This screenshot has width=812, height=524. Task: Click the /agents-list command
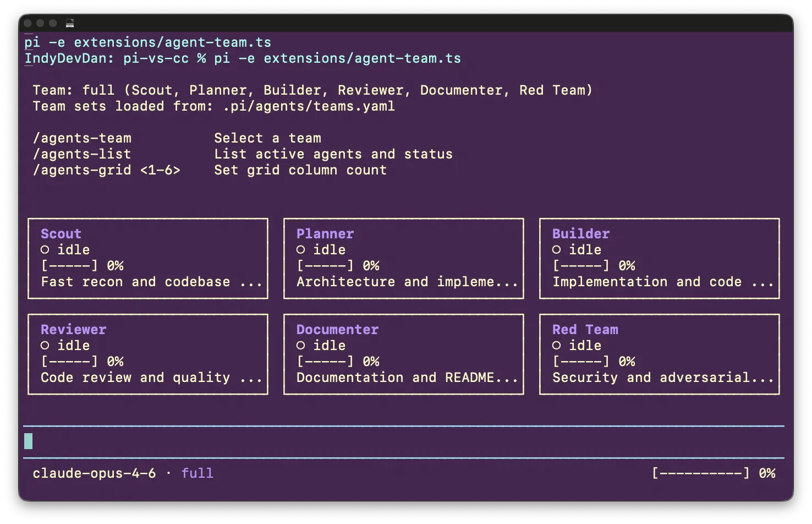point(82,154)
